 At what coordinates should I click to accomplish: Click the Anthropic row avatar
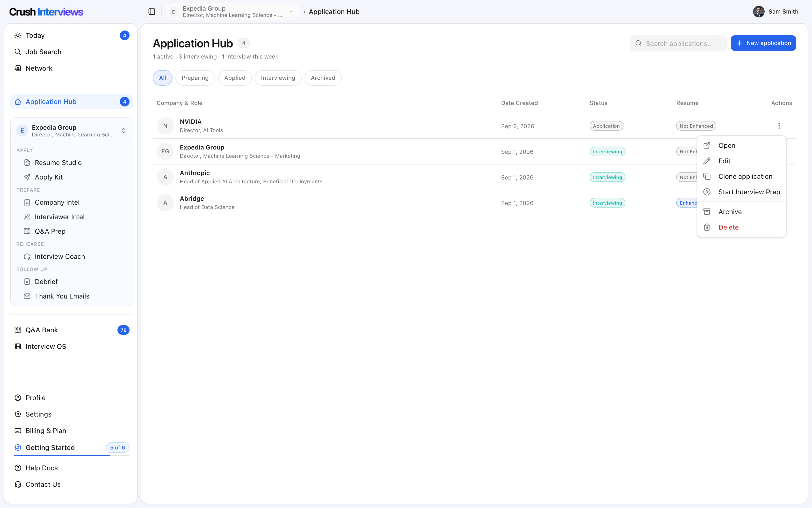tap(165, 177)
